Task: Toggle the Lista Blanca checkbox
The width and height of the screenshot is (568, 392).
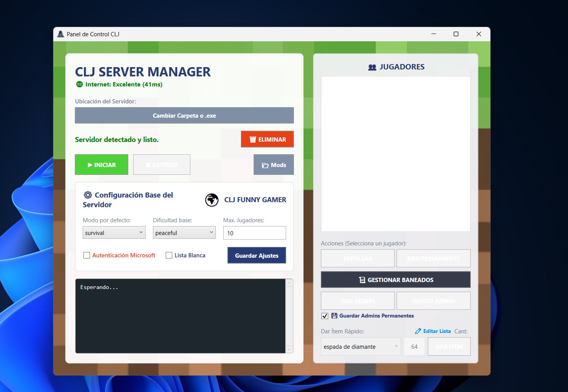Action: 169,255
